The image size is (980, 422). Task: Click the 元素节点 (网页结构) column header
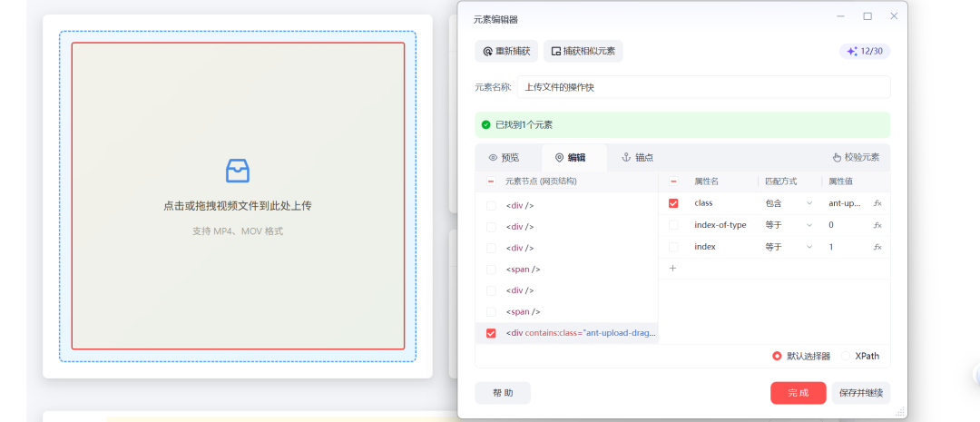(541, 182)
